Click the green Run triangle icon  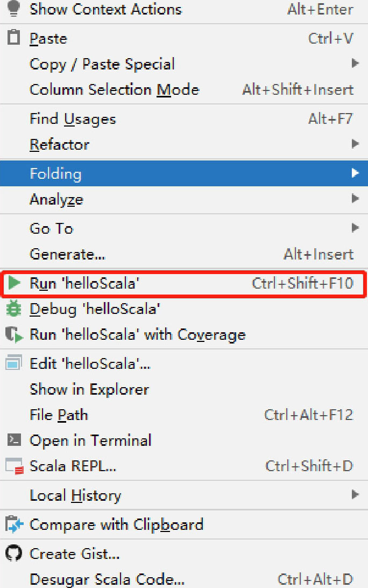coord(14,283)
